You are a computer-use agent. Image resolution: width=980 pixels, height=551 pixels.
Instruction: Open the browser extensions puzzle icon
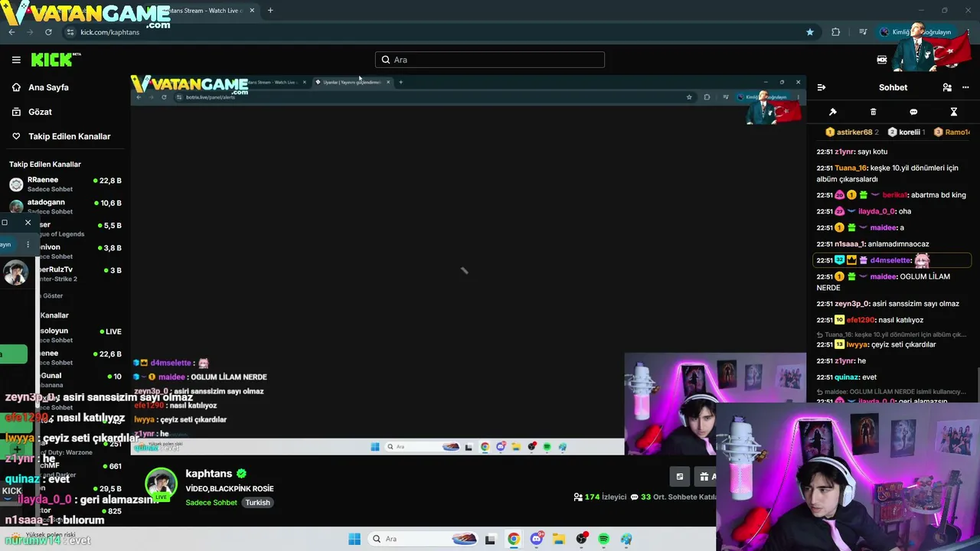[x=835, y=32]
